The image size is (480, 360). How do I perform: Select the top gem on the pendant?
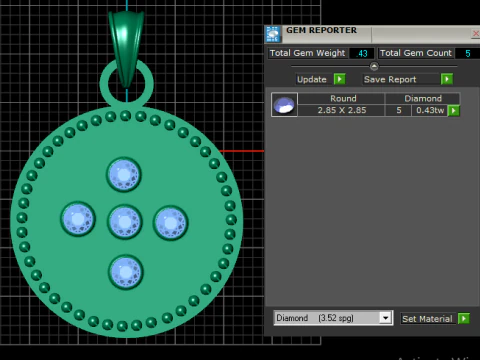coord(124,175)
